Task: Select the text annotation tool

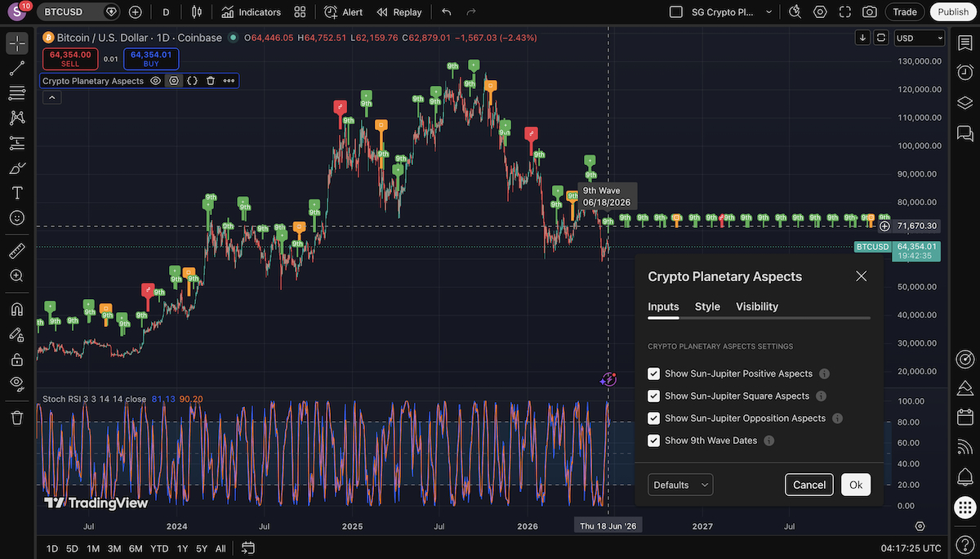Action: tap(16, 193)
